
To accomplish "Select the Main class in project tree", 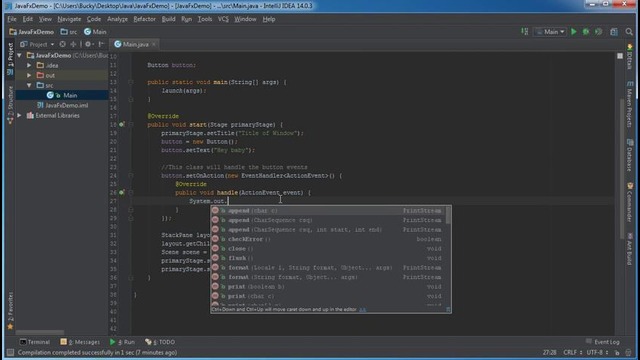I will click(62, 95).
